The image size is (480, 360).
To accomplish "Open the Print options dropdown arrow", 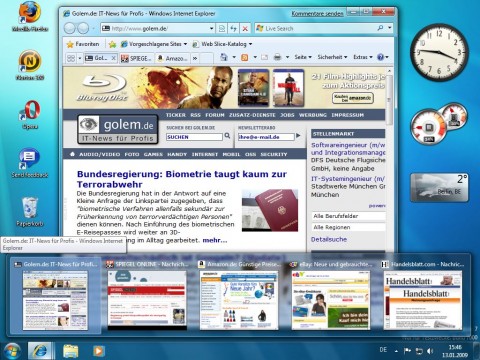I will 287,57.
